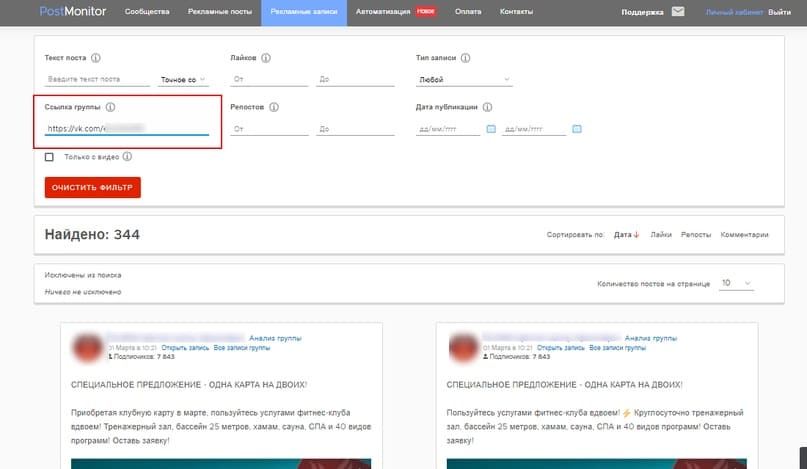Show info icon next to Только с видео
807x469 pixels.
pyautogui.click(x=127, y=157)
